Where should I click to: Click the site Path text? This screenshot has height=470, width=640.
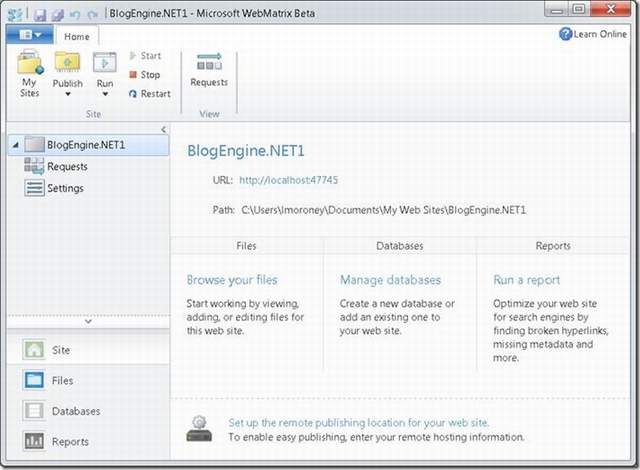tap(384, 210)
